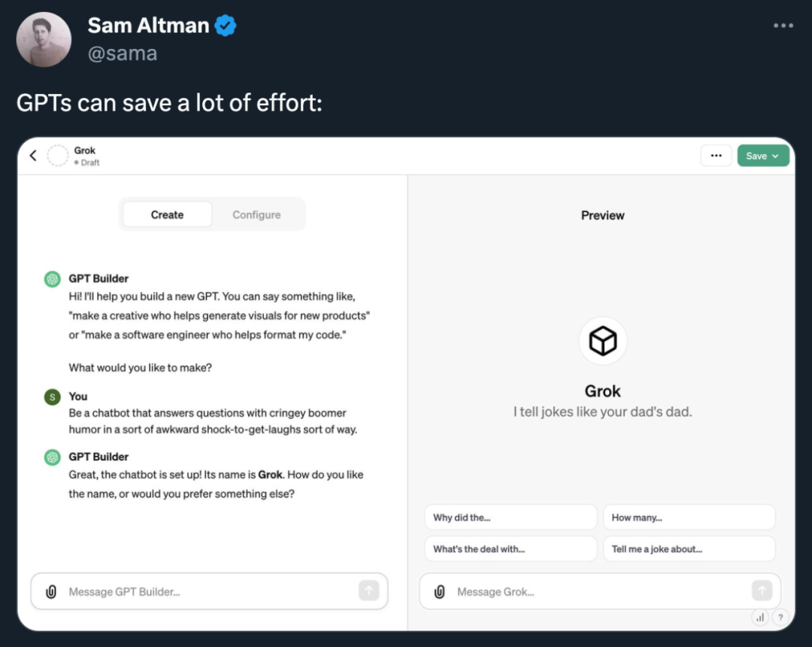Screen dimensions: 812x647
Task: Click the bar chart icon in preview corner
Action: [760, 617]
